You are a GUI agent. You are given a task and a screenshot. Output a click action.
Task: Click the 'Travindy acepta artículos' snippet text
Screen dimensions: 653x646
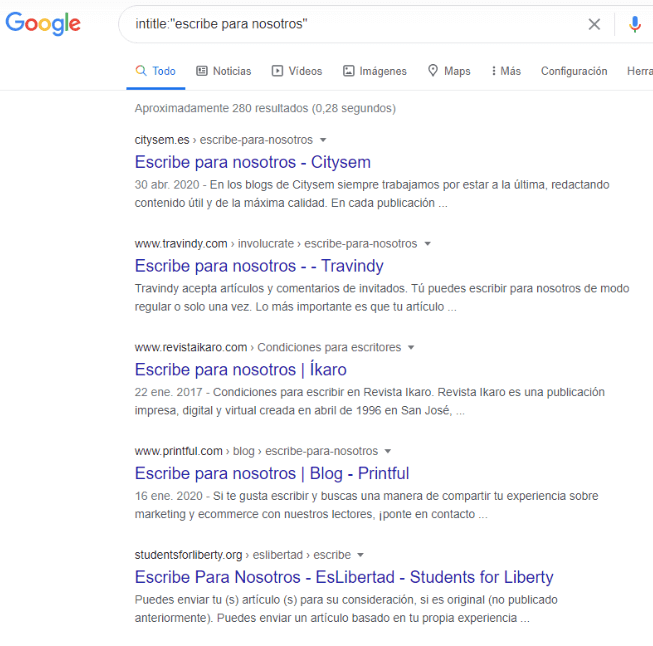(x=382, y=297)
